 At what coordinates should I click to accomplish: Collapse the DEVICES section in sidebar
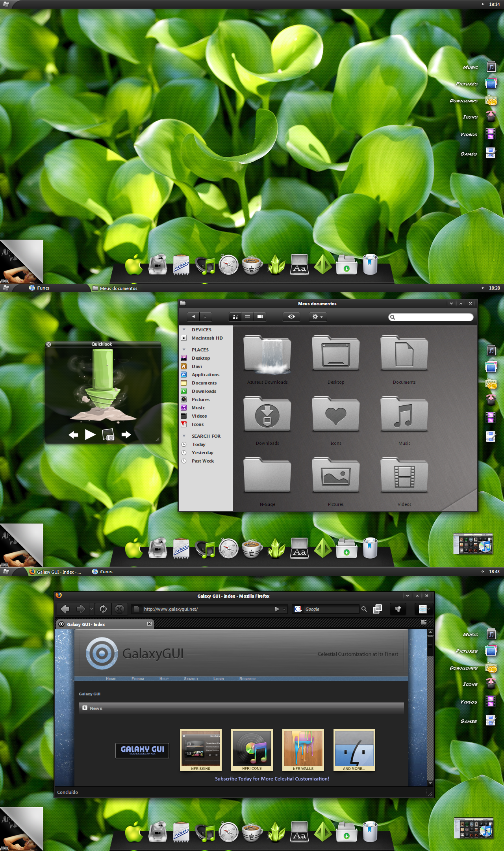pos(184,330)
